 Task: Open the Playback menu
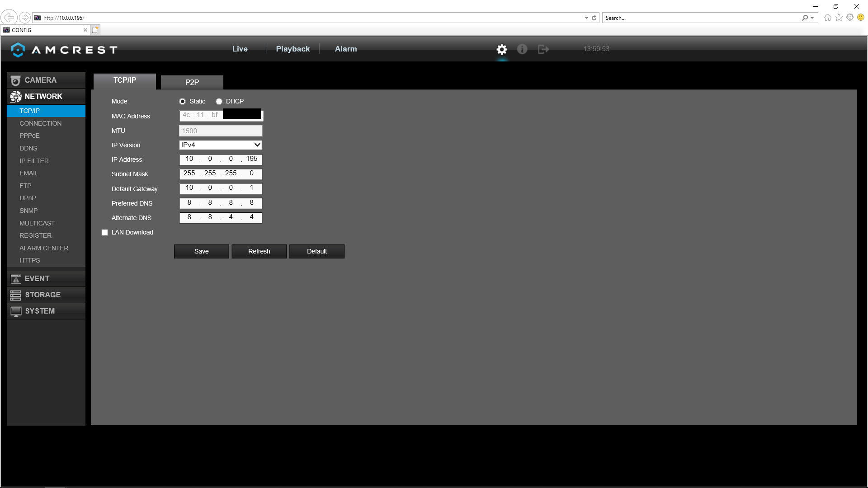pos(293,49)
